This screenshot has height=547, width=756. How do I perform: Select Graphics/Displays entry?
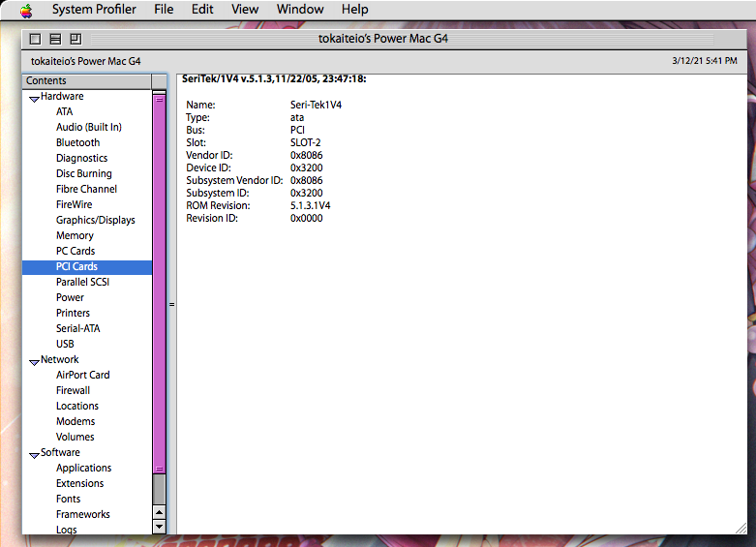(96, 220)
